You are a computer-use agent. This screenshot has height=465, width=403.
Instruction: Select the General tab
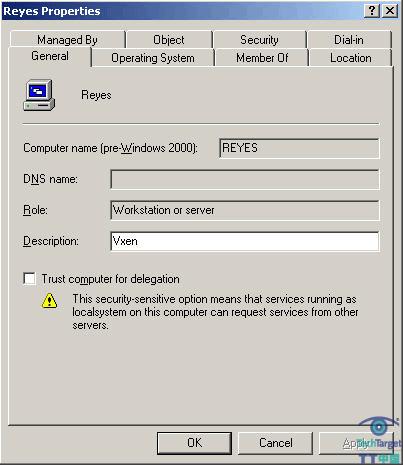pos(50,56)
